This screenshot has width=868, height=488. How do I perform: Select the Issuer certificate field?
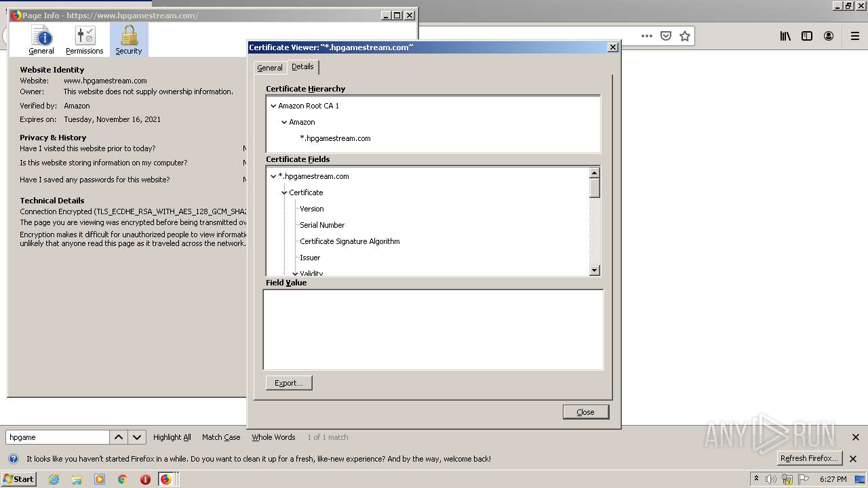point(310,258)
